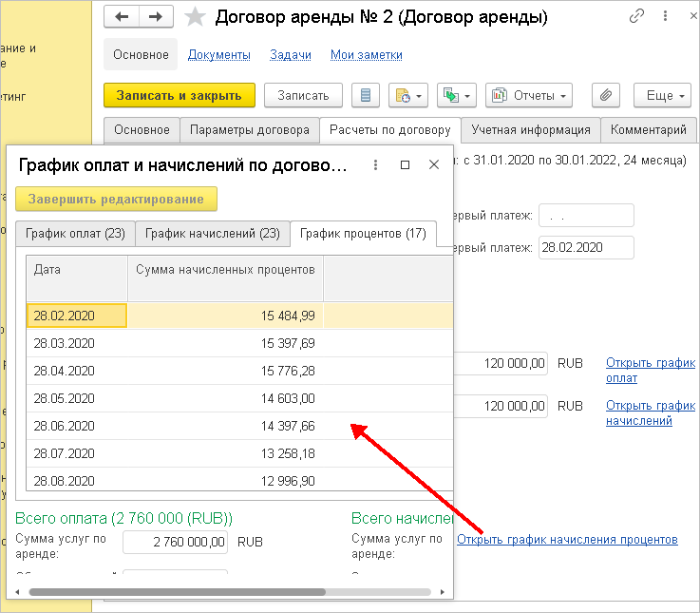The image size is (700, 613).
Task: Open the Открыть график начислений link
Action: (650, 412)
